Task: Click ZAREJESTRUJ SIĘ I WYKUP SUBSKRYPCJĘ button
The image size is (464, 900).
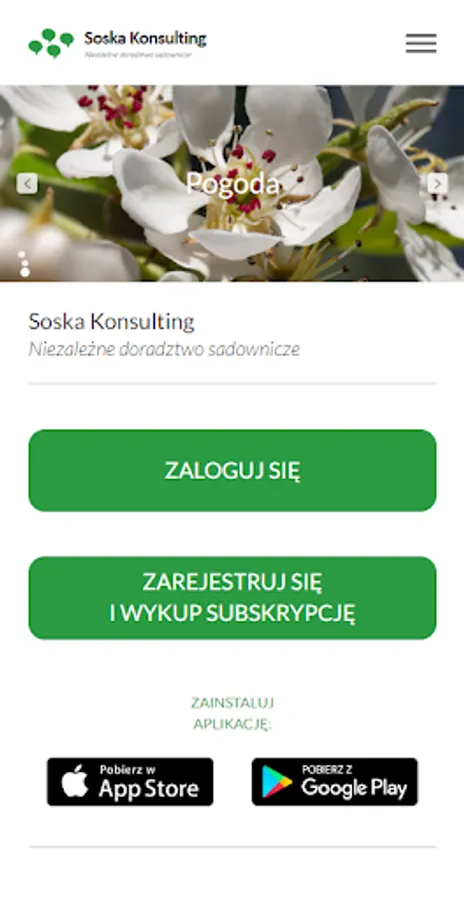Action: (x=233, y=598)
